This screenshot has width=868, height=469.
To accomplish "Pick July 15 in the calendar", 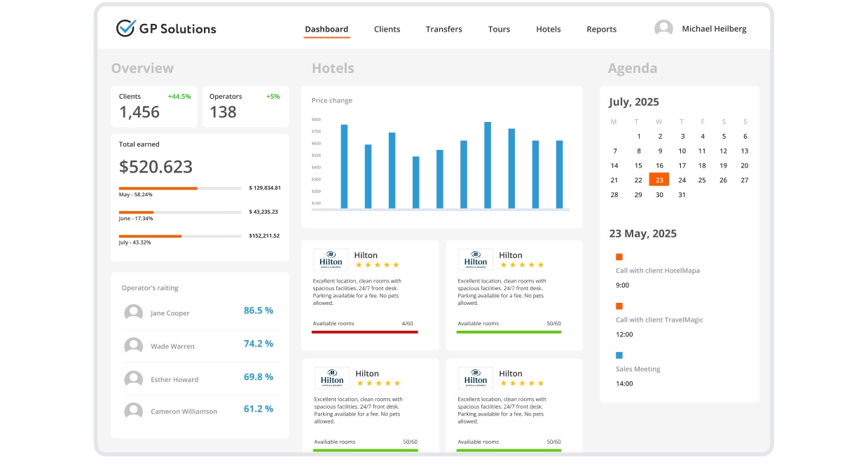I will click(x=638, y=165).
